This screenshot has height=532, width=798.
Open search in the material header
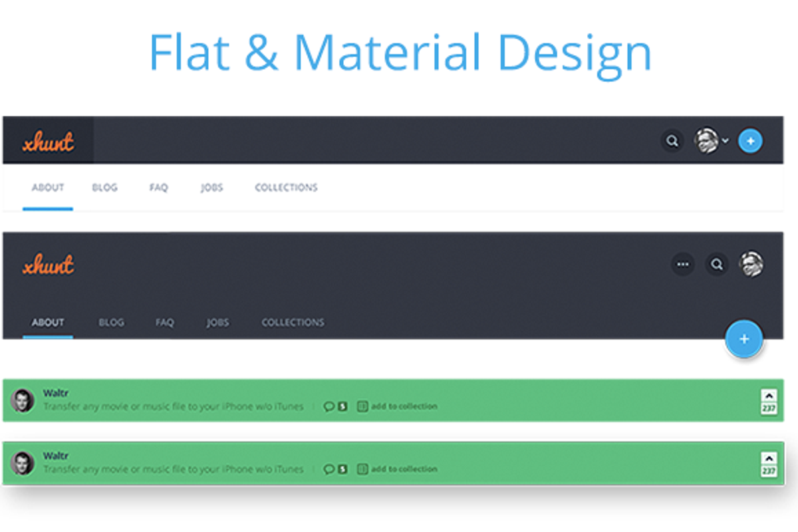(x=717, y=264)
